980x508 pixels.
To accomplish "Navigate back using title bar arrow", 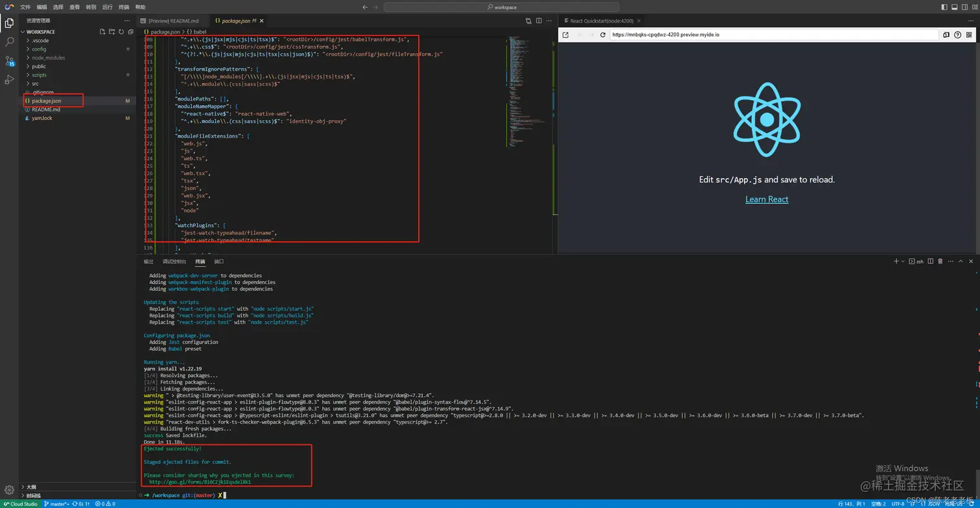I will coord(365,7).
